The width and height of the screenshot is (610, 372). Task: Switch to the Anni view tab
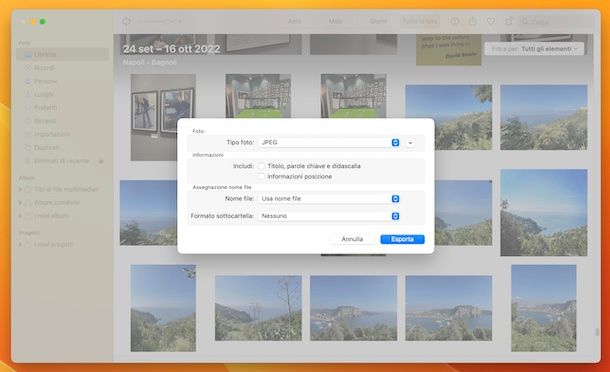point(294,21)
